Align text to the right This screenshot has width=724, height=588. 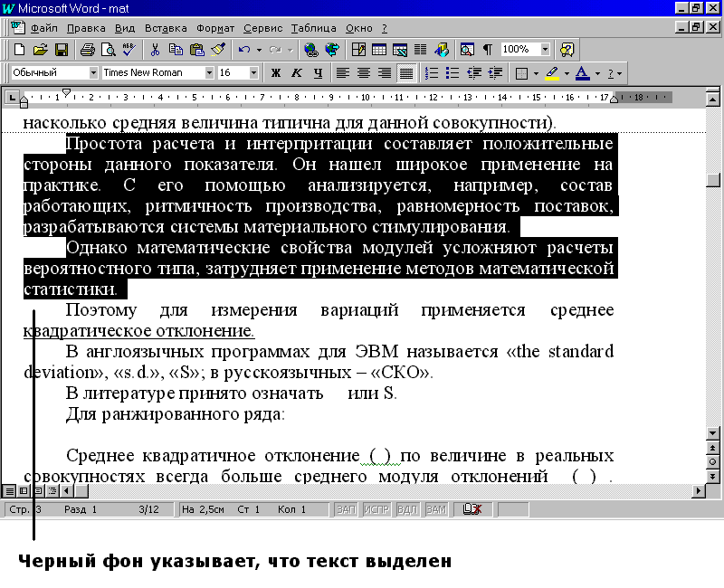pos(385,73)
